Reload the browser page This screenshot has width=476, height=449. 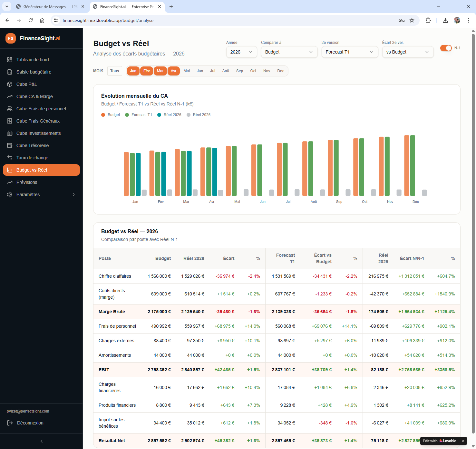pyautogui.click(x=31, y=20)
